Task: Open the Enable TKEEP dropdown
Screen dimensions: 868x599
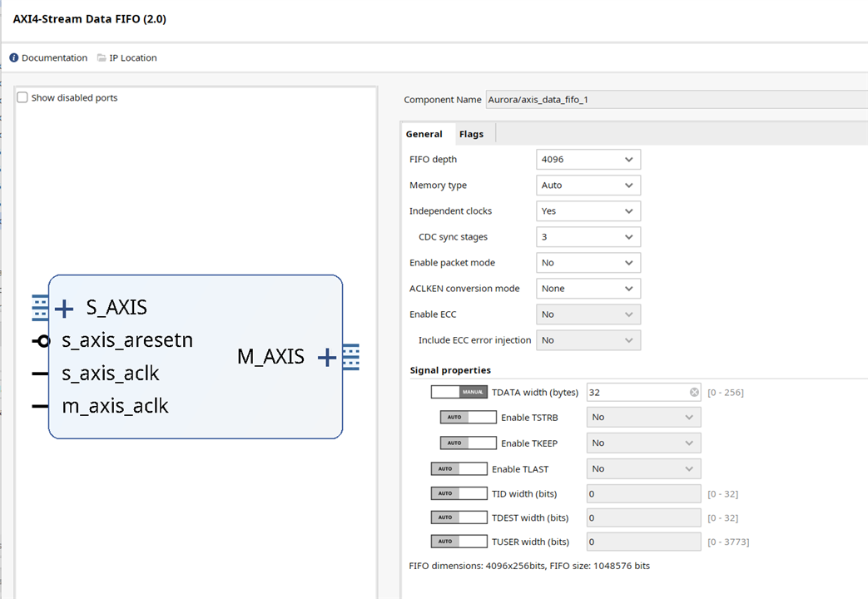Action: (x=644, y=443)
